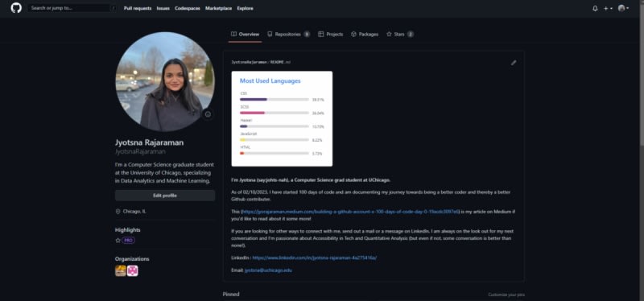644x301 pixels.
Task: Open the user avatar account menu
Action: coord(623,8)
